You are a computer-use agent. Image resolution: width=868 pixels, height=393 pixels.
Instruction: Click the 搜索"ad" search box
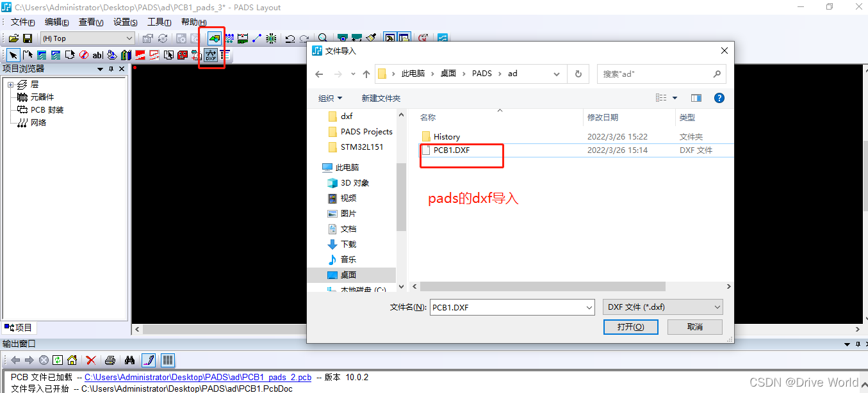click(661, 74)
